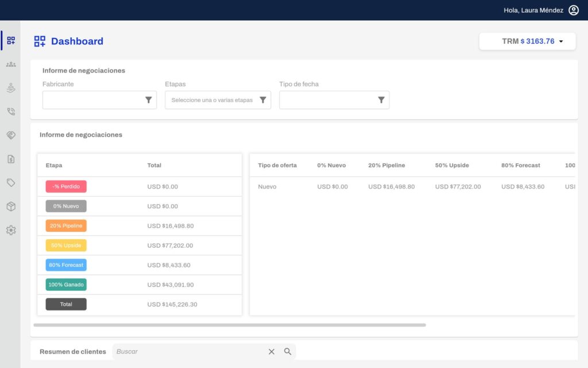Image resolution: width=588 pixels, height=368 pixels.
Task: Click the USD $145,226.30 total value
Action: [172, 304]
